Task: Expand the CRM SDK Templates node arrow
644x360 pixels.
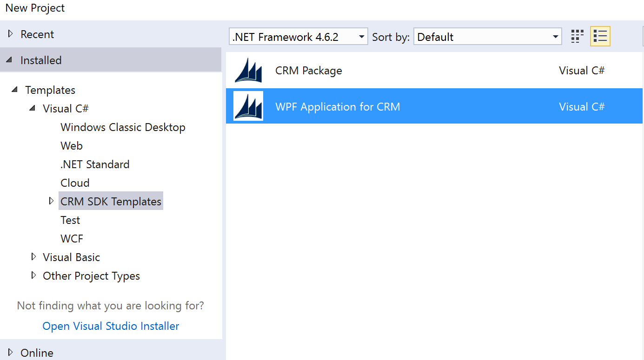Action: (x=51, y=201)
